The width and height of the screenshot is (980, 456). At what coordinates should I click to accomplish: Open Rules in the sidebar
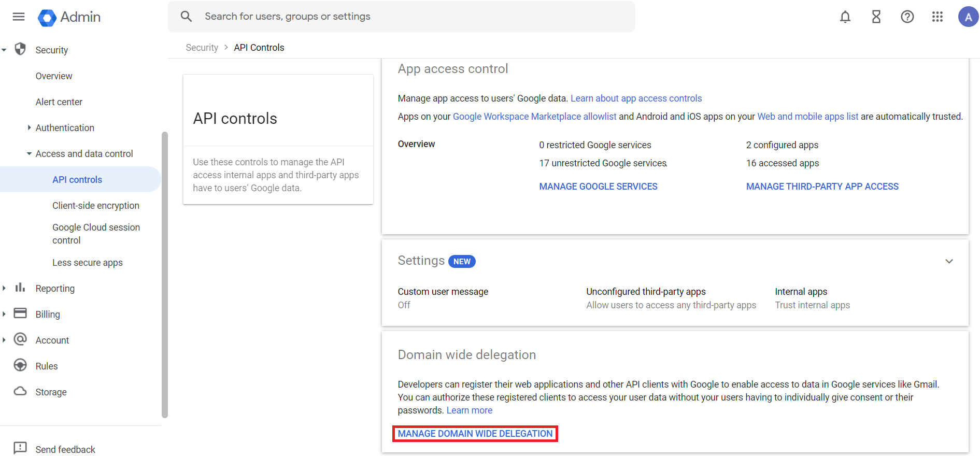pyautogui.click(x=47, y=366)
